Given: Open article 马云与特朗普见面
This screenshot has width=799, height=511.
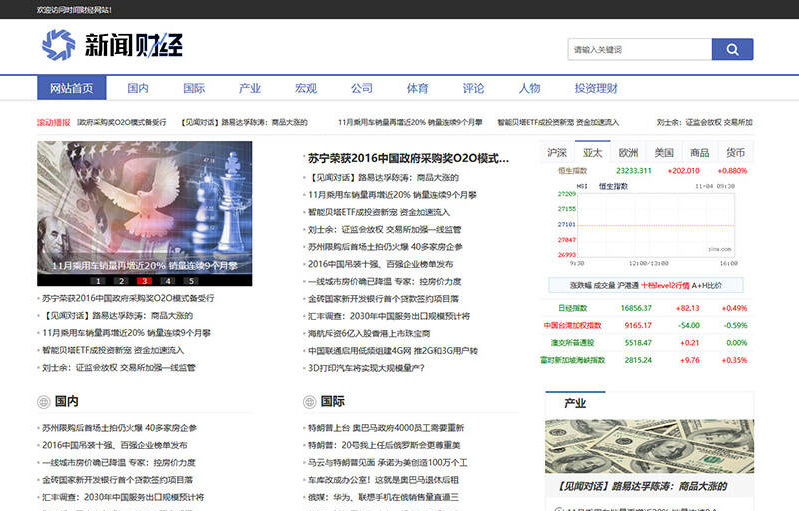Looking at the screenshot, I should tap(387, 463).
